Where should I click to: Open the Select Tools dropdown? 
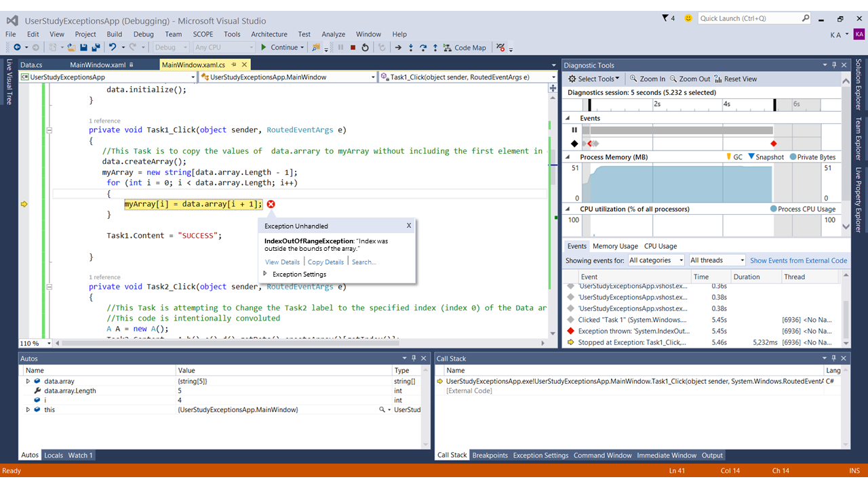[594, 79]
